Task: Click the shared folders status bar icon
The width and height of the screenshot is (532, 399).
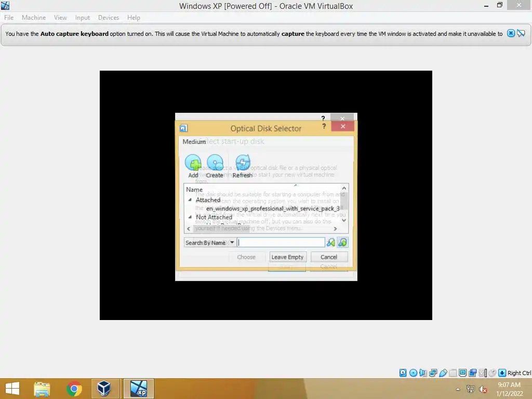Action: tap(453, 373)
